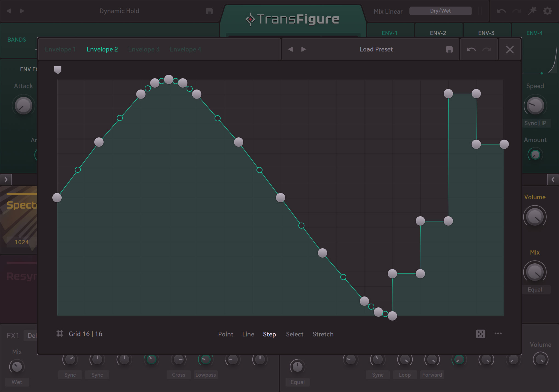
Task: Undo the last envelope edit
Action: pos(471,49)
